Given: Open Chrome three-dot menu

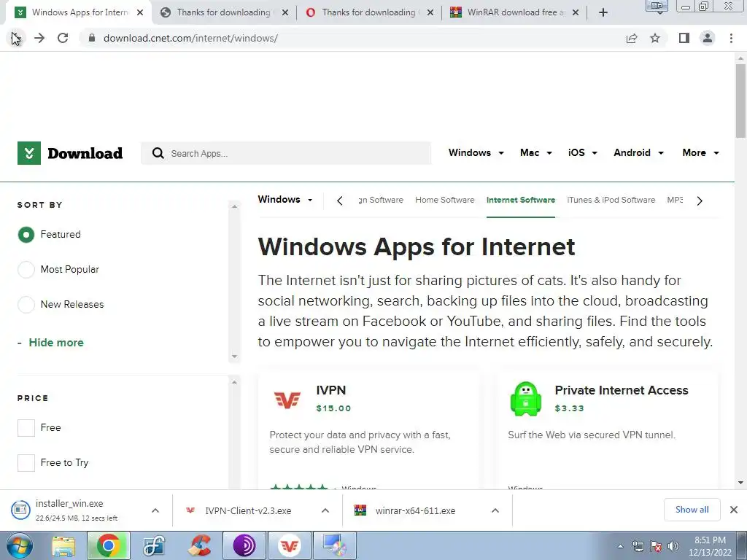Looking at the screenshot, I should click(x=731, y=38).
